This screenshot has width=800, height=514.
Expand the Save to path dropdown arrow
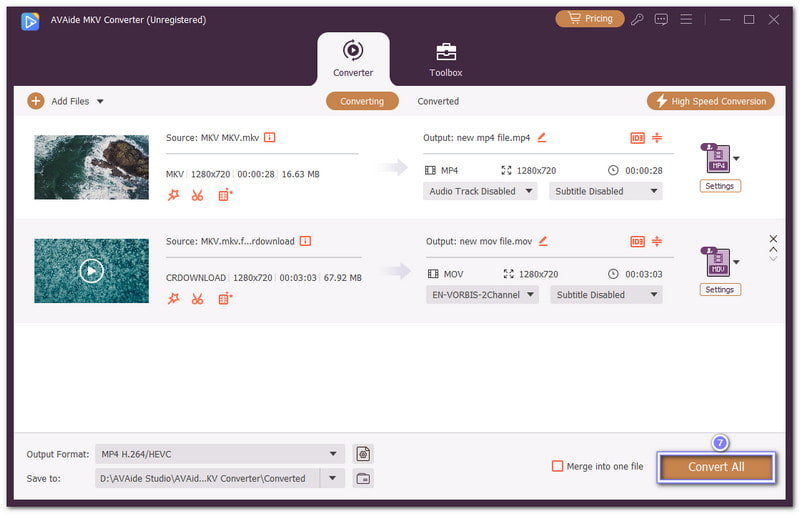pyautogui.click(x=333, y=478)
